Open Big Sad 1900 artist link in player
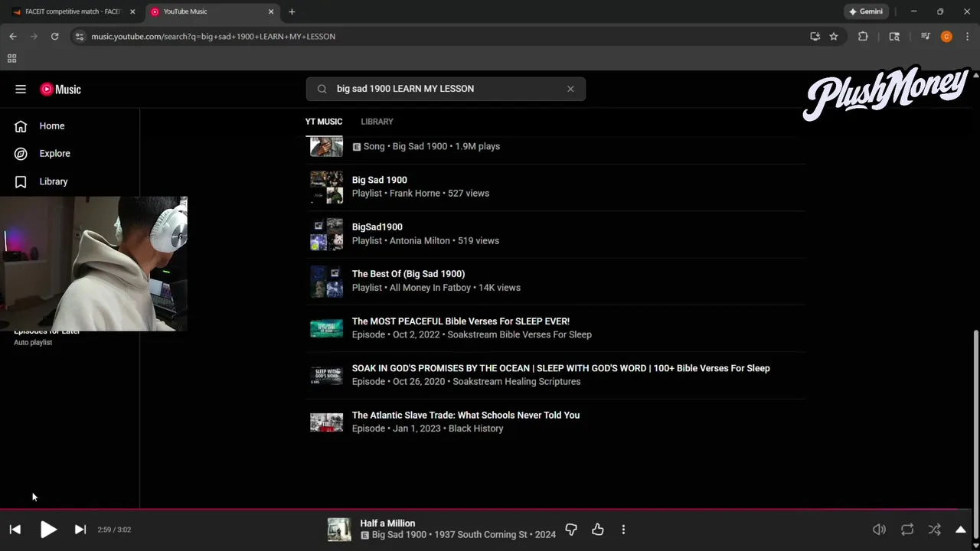Screen dimensions: 980x551 pyautogui.click(x=399, y=535)
